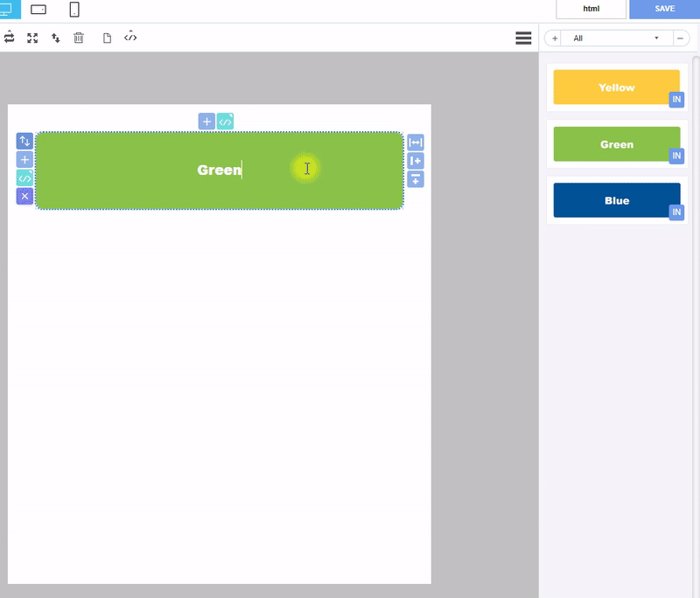
Task: Click the html button
Action: coord(591,9)
